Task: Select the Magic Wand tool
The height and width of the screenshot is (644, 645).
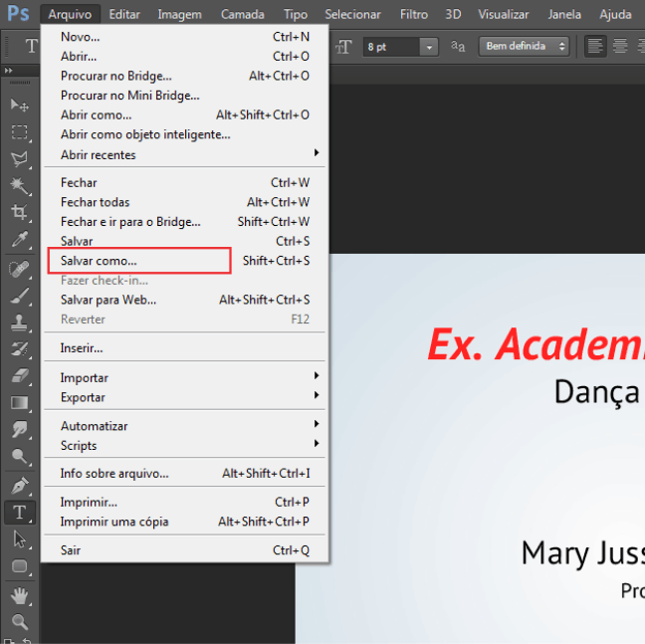Action: [19, 186]
